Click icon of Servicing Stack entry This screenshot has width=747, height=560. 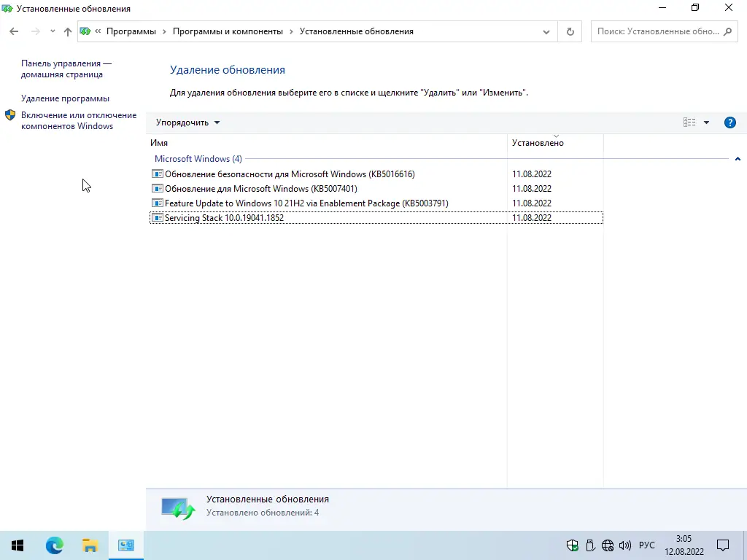(158, 217)
